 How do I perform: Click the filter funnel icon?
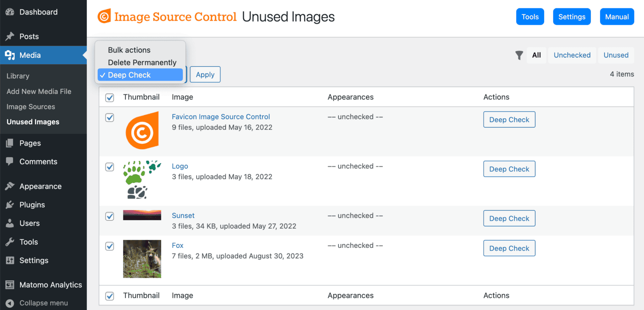519,55
